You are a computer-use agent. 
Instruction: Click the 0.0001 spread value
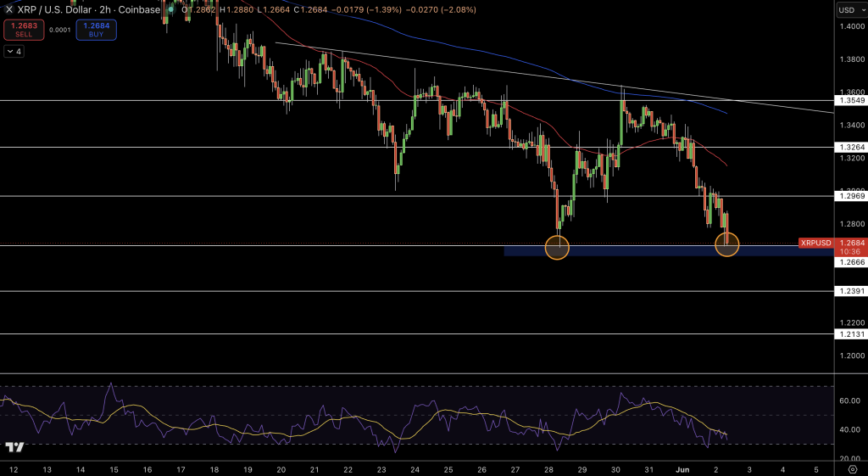pos(60,30)
